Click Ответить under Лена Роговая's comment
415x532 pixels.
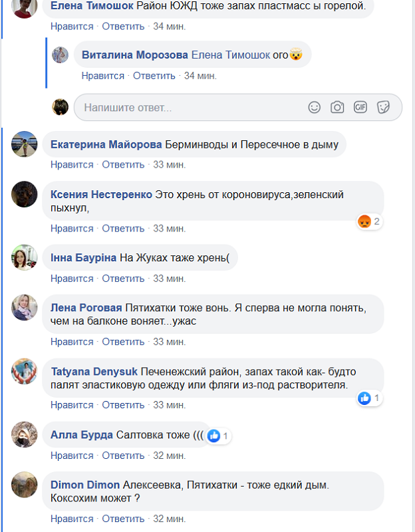coord(123,342)
